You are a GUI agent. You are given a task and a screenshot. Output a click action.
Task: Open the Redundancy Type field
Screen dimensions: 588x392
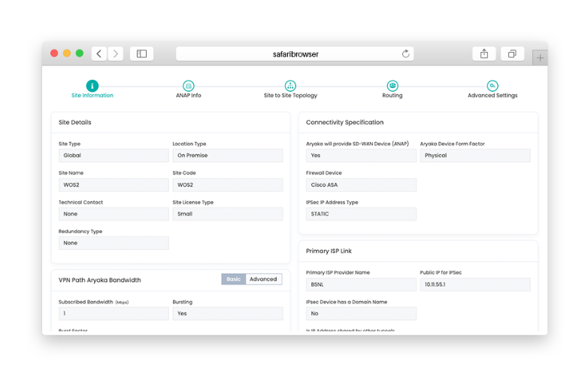click(114, 243)
